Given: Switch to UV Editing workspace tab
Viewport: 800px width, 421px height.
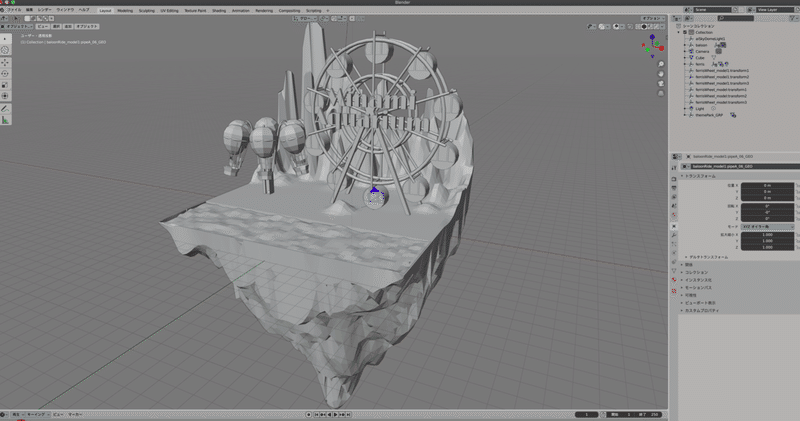Looking at the screenshot, I should (169, 10).
